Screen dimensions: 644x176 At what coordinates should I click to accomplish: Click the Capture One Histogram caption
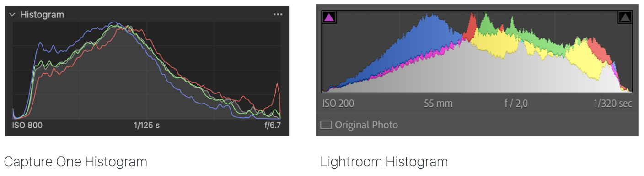[x=75, y=162]
